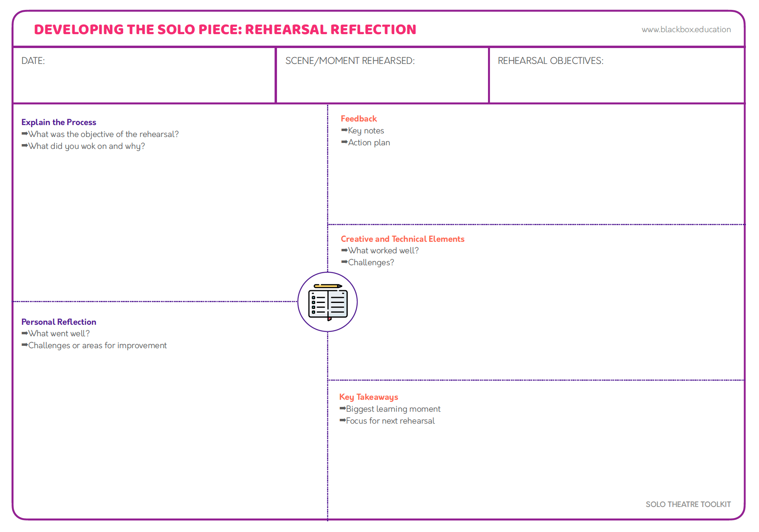Click the arrow bullet before What went well?
This screenshot has width=759, height=532.
pos(25,333)
